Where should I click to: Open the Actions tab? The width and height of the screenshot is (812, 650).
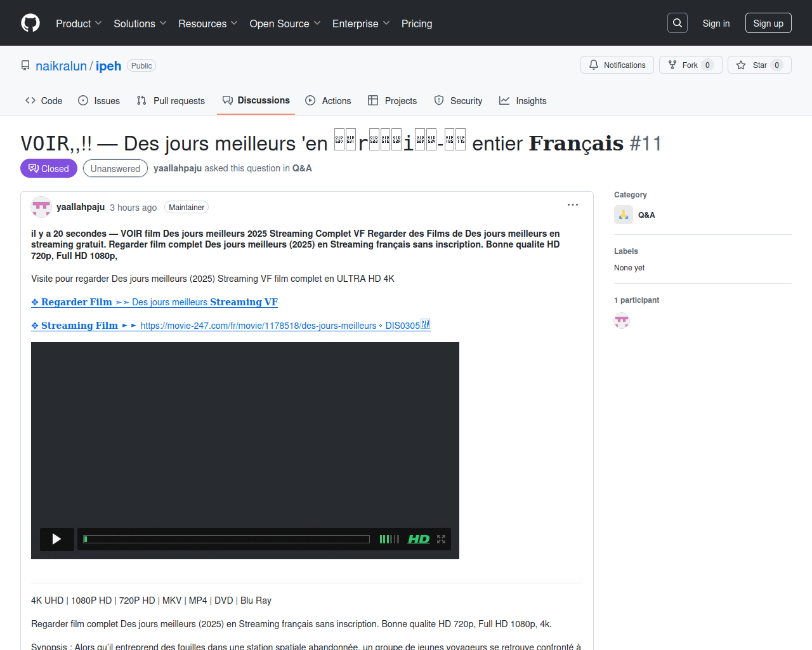[x=328, y=100]
